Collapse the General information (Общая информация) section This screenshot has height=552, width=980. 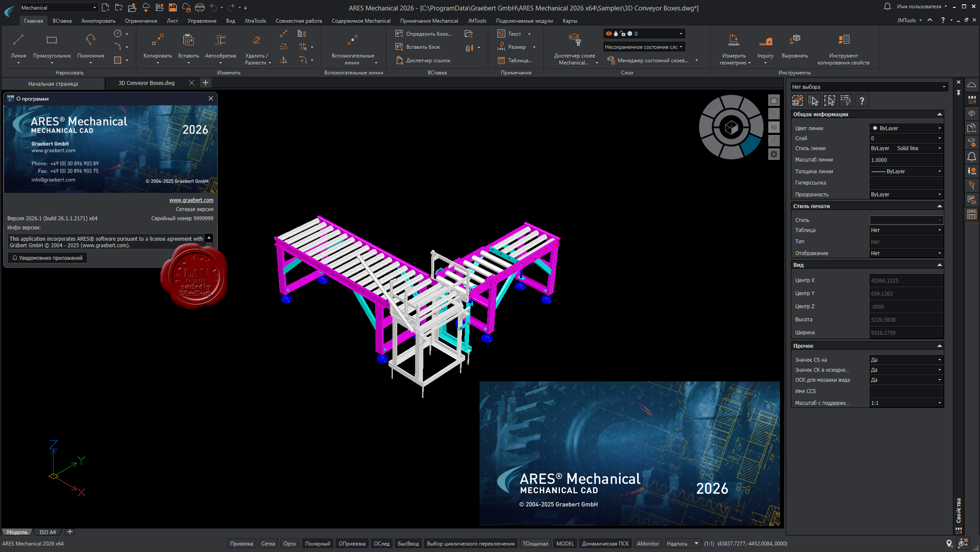[939, 114]
